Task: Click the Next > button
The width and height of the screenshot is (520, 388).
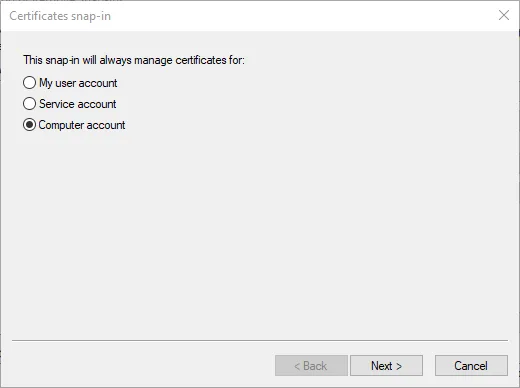Action: tap(386, 366)
